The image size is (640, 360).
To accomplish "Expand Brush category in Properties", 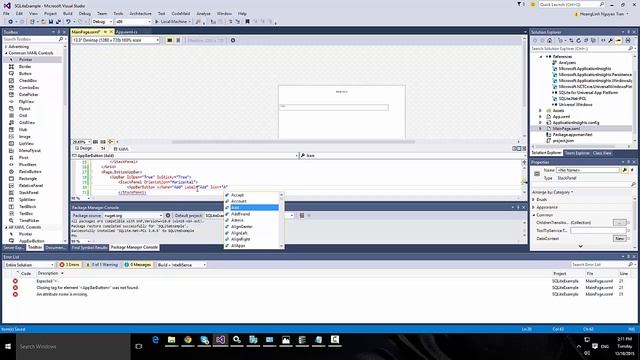I will (533, 200).
